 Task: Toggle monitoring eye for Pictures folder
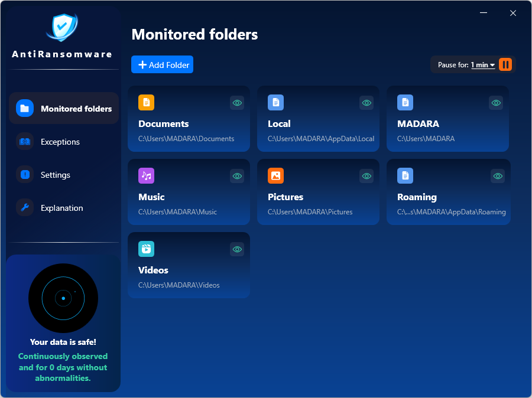[x=366, y=176]
